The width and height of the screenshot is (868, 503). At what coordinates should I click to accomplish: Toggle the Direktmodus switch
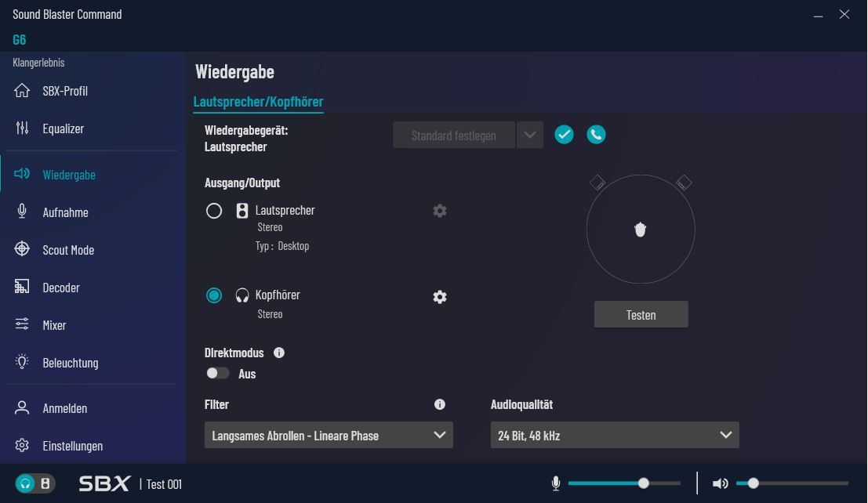(x=217, y=374)
